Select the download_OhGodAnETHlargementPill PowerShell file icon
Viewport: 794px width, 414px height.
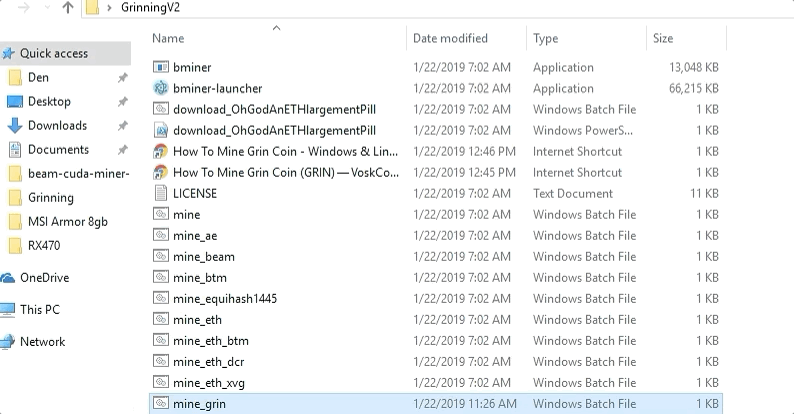[161, 130]
